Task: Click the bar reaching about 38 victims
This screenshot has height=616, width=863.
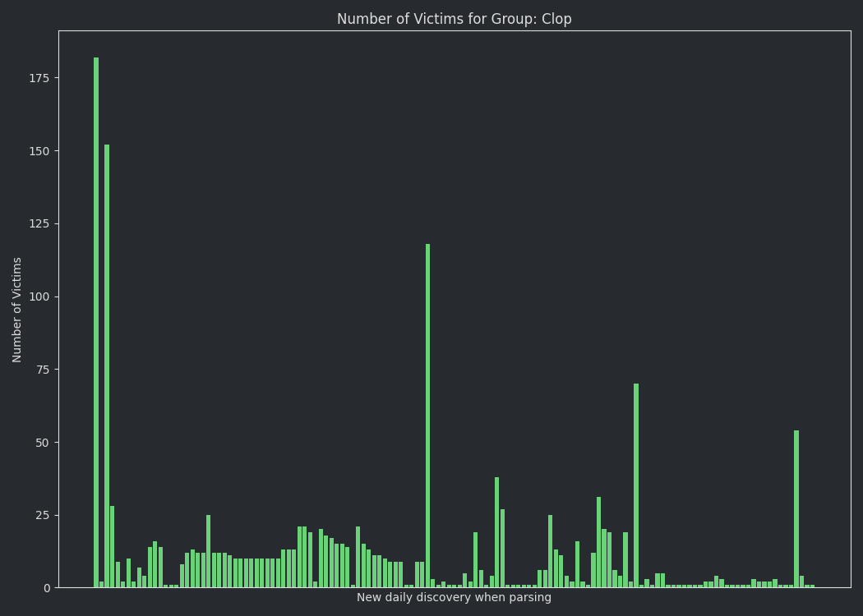Action: coord(497,532)
